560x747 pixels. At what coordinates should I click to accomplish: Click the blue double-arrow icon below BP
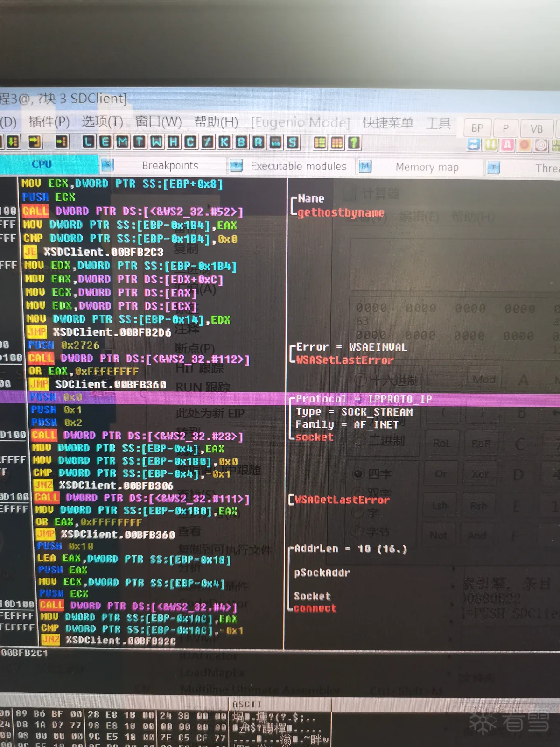coord(474,145)
